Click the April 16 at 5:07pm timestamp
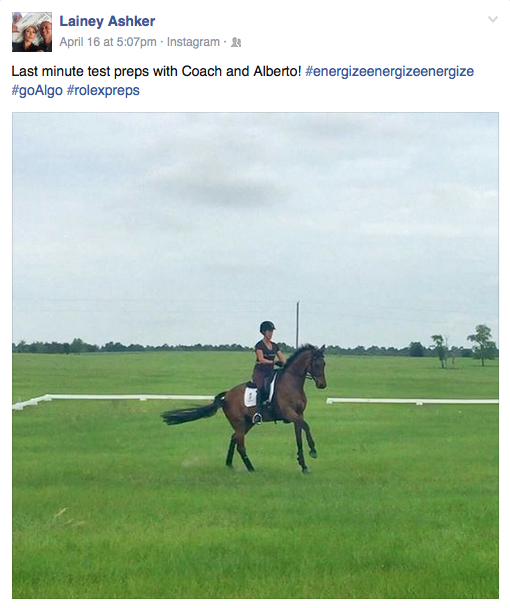 coord(108,42)
